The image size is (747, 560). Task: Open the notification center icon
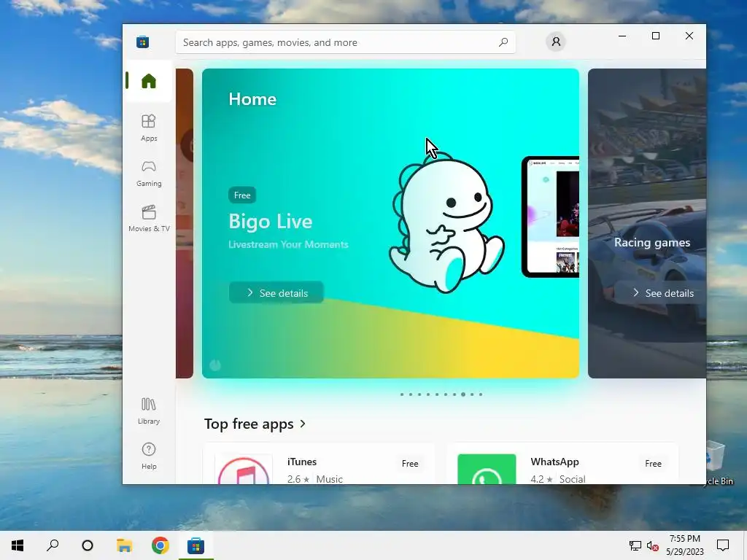coord(723,545)
